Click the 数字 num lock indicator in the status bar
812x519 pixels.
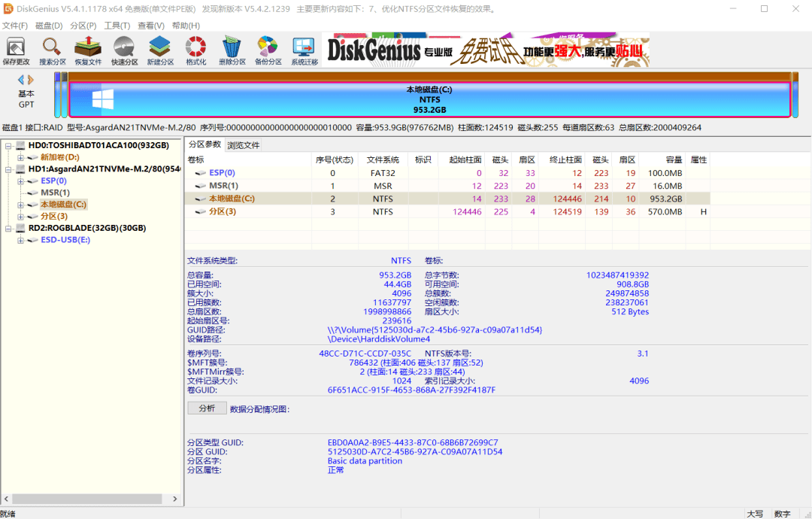(x=783, y=514)
